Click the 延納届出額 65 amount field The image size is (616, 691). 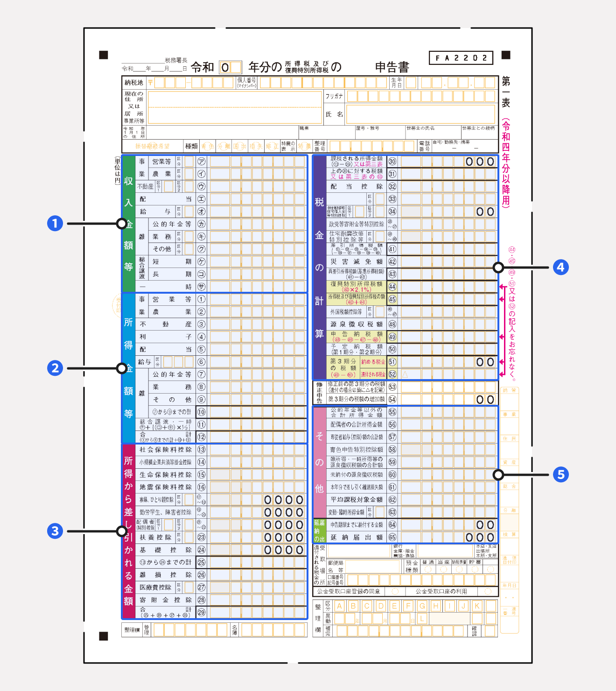tap(449, 537)
